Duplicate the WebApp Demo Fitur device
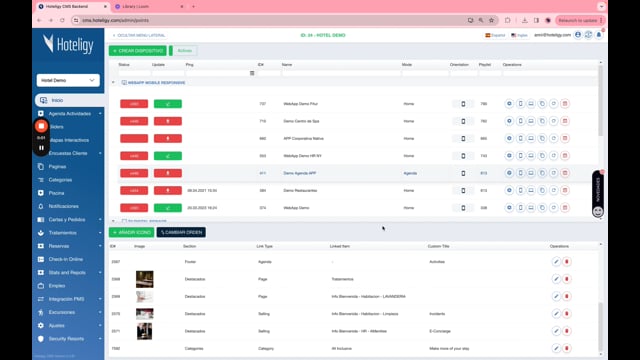640x360 pixels. (x=542, y=104)
